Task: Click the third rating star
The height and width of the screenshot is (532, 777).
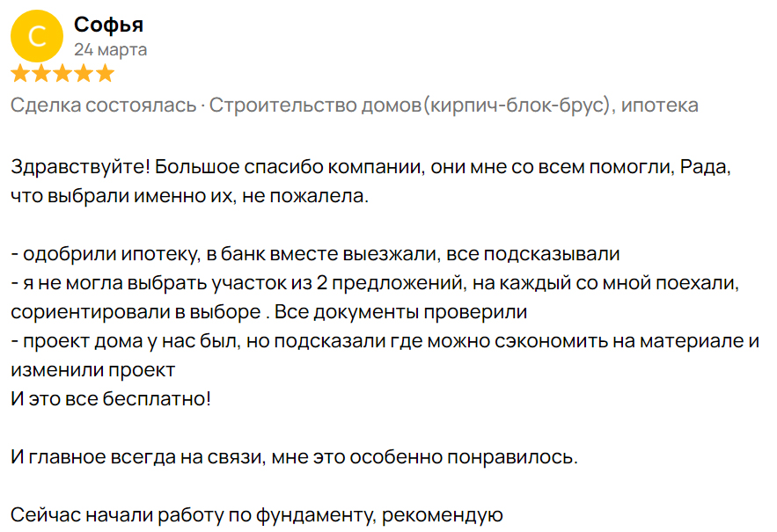Action: [62, 73]
